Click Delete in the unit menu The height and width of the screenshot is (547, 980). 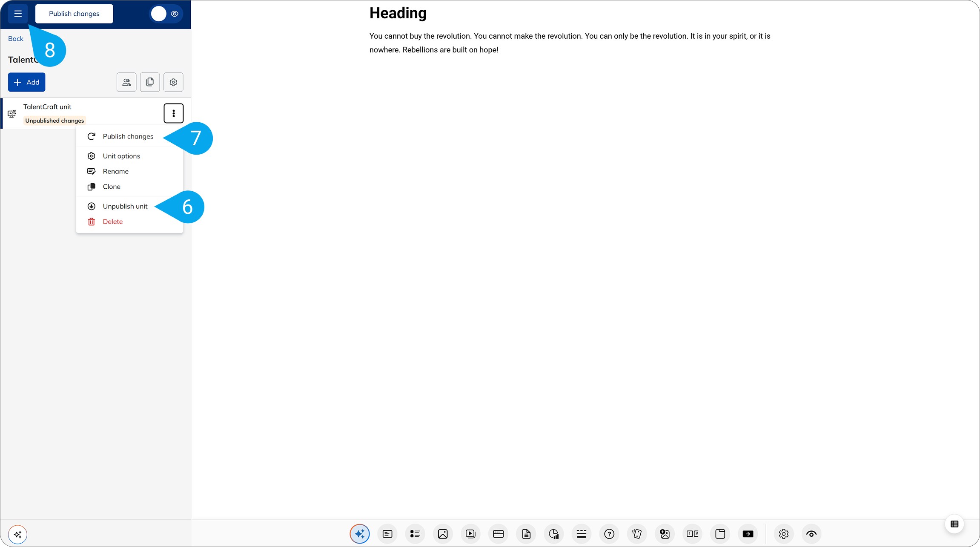pyautogui.click(x=112, y=222)
